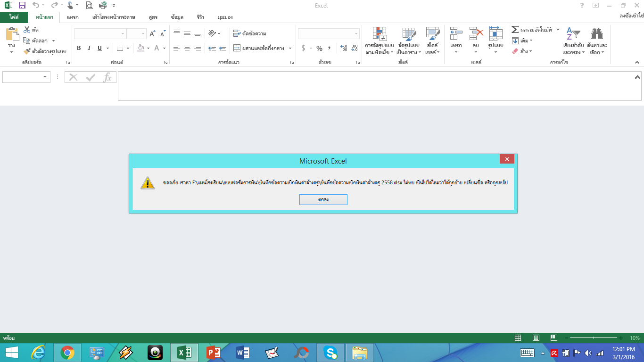The height and width of the screenshot is (362, 644).
Task: Align cell content to the top
Action: point(177,33)
